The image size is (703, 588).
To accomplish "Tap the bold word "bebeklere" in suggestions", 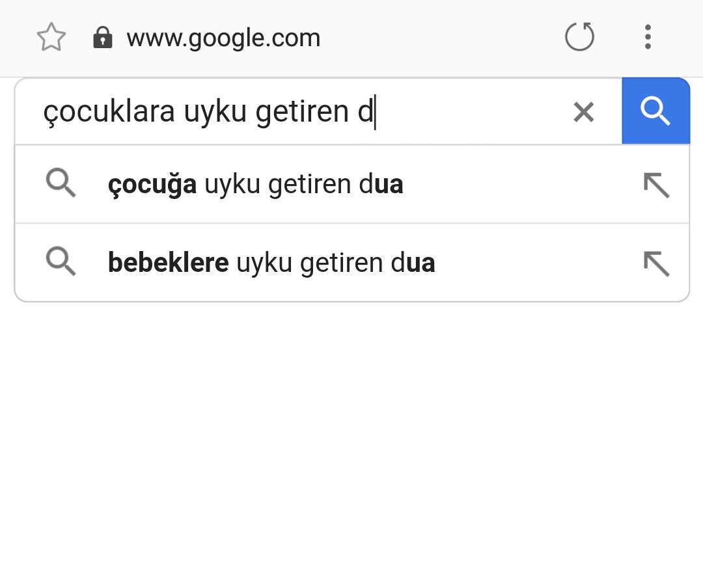I will pos(168,262).
